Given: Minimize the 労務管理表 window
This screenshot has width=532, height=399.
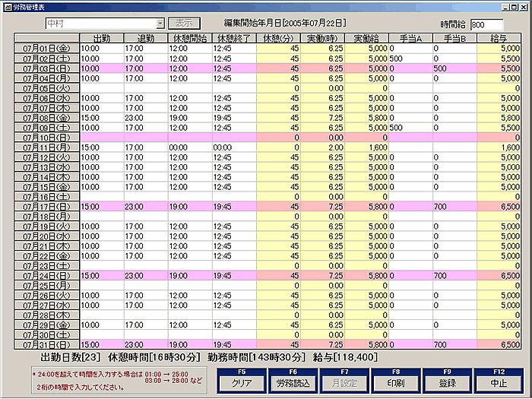Looking at the screenshot, I should click(x=507, y=7).
